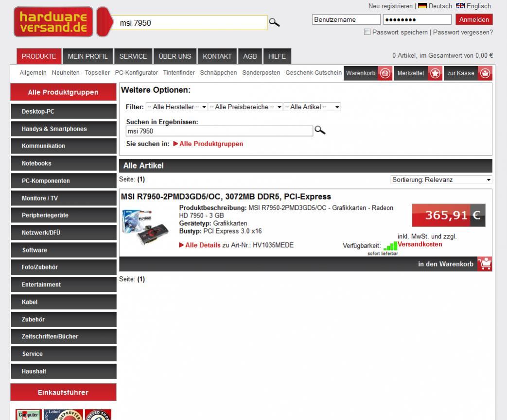Click the top search field containing msi 7950
The width and height of the screenshot is (507, 420).
[190, 23]
